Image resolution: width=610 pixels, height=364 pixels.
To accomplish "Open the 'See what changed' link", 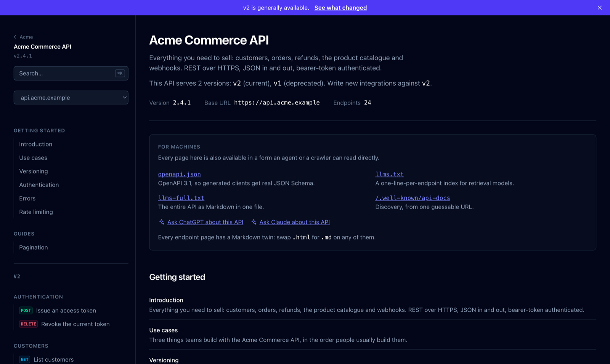I will [x=340, y=8].
